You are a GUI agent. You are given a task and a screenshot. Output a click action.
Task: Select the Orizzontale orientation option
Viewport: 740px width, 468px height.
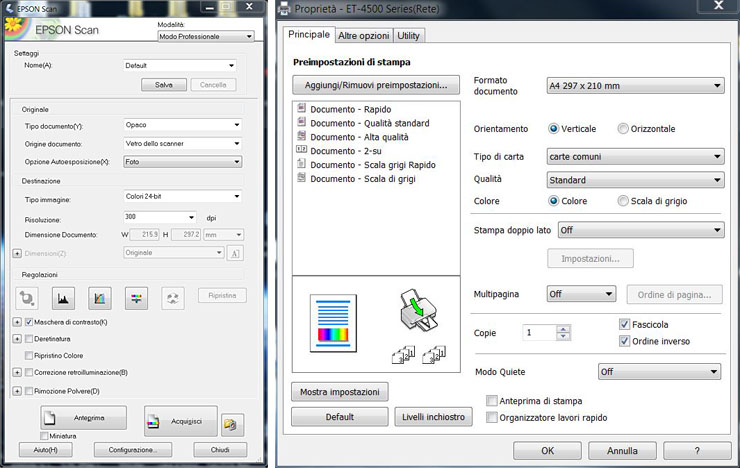623,129
